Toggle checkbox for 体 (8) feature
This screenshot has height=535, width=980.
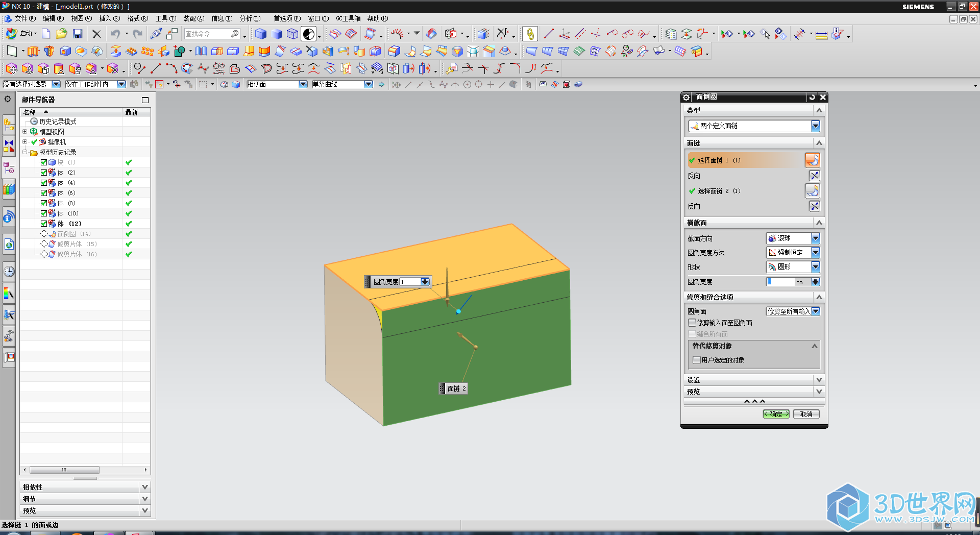(x=44, y=203)
